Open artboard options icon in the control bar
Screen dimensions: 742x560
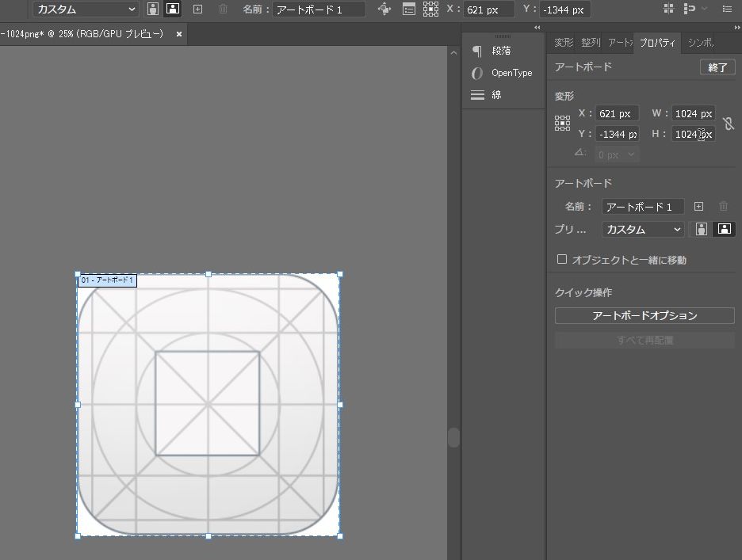408,10
